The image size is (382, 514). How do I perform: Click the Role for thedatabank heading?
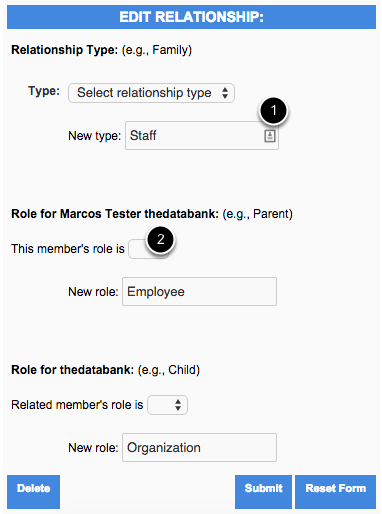click(x=73, y=370)
